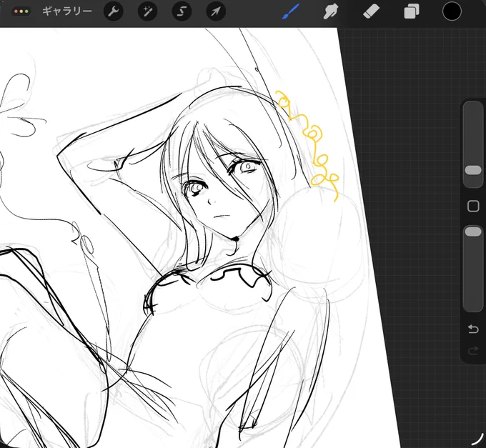The height and width of the screenshot is (448, 486).
Task: Open the Actions wrench menu
Action: click(114, 11)
